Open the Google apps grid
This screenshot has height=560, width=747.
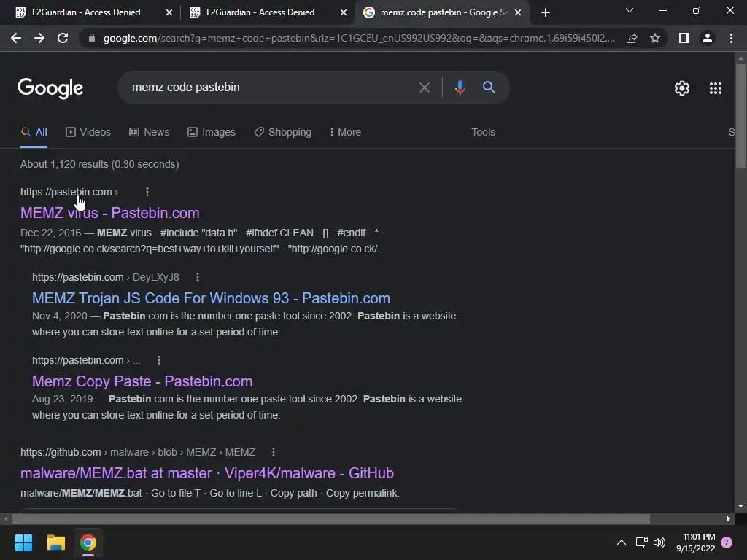(x=715, y=88)
